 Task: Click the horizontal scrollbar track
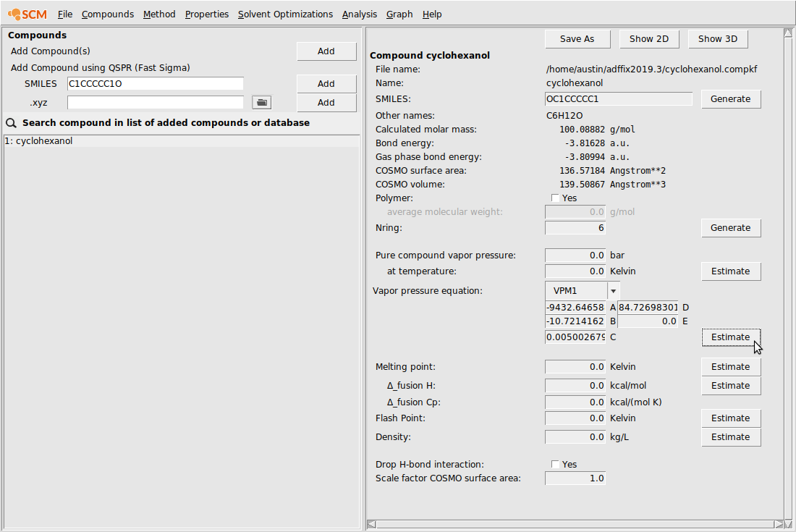tap(575, 524)
